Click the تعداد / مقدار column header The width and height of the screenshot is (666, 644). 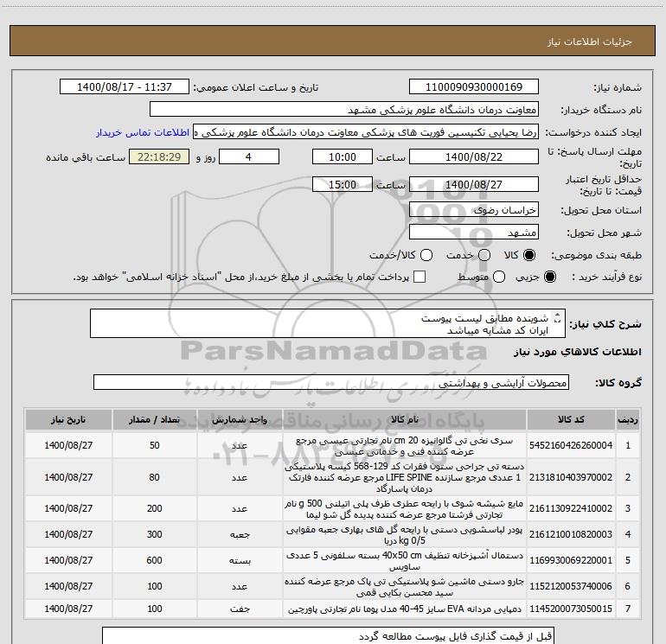pyautogui.click(x=154, y=419)
